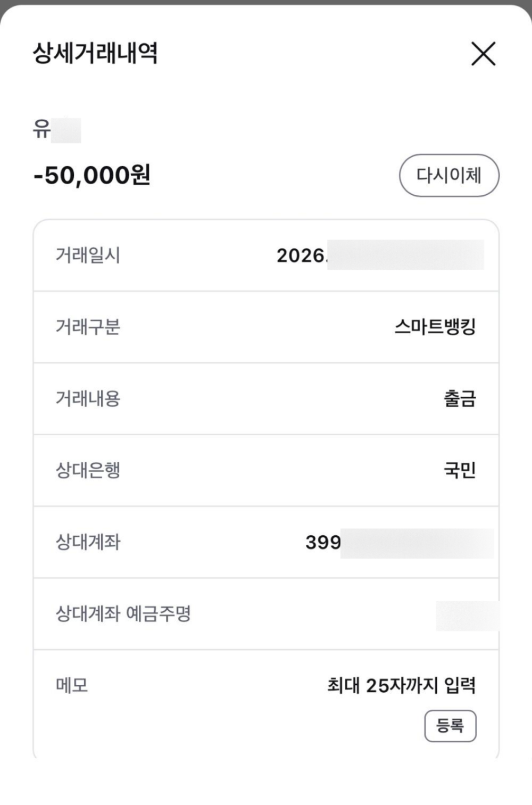
Task: Select the blurred 예금주명 value
Action: 467,616
